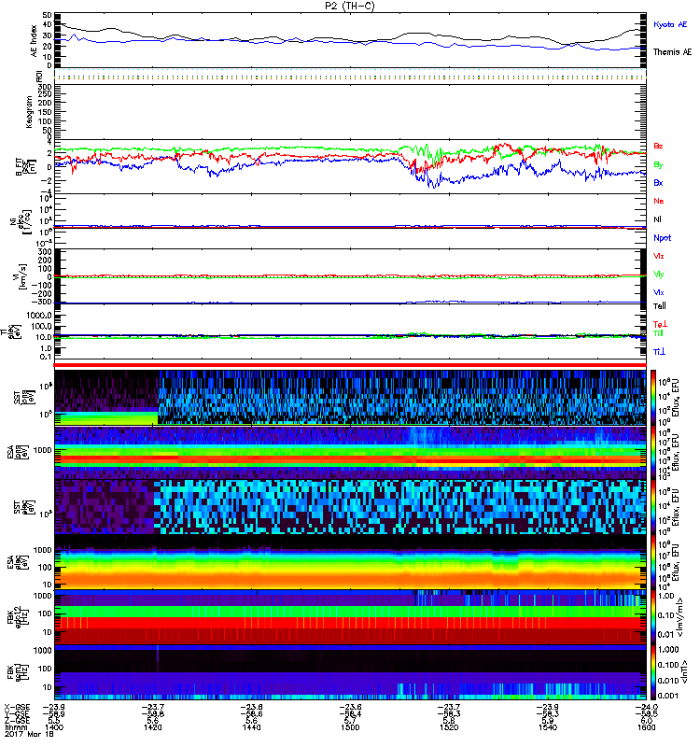The width and height of the screenshot is (700, 747).
Task: Click the empty Keogram plot panel
Action: tap(350, 112)
